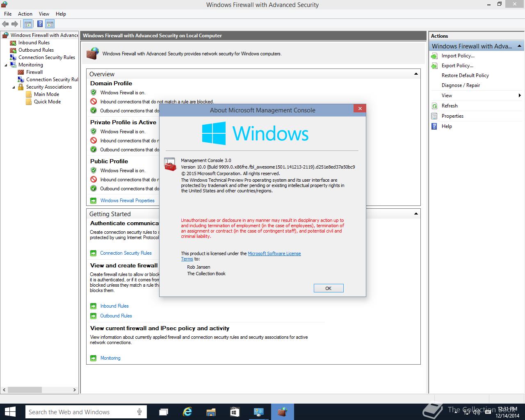525x420 pixels.
Task: Open the View menu
Action: tap(44, 14)
